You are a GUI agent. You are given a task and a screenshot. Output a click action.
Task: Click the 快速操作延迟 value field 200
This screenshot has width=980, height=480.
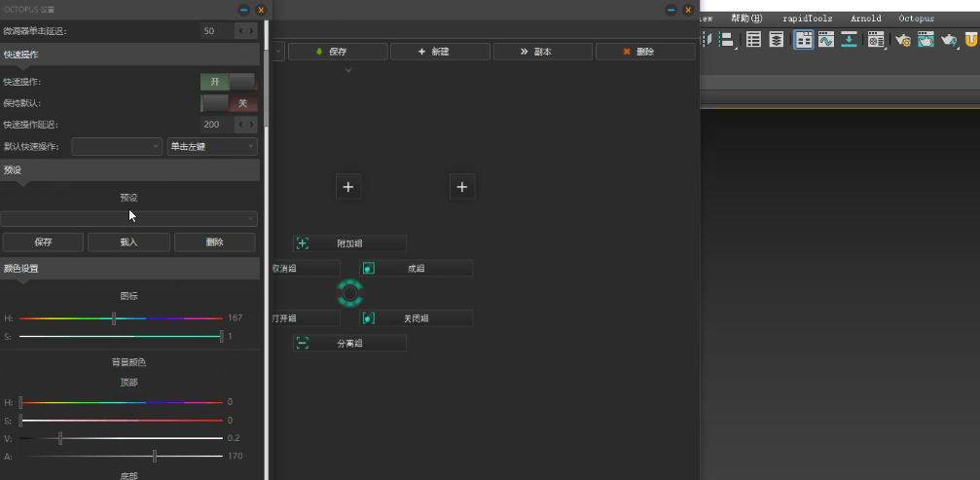click(216, 125)
